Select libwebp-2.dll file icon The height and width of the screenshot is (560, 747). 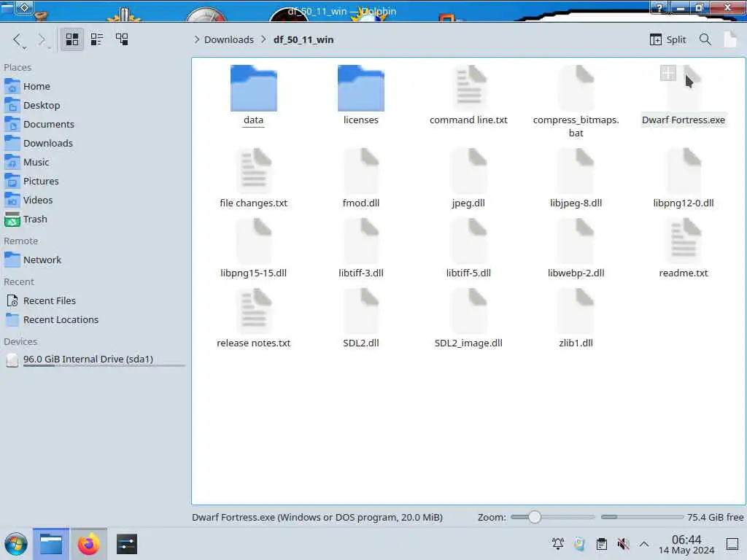pos(576,241)
